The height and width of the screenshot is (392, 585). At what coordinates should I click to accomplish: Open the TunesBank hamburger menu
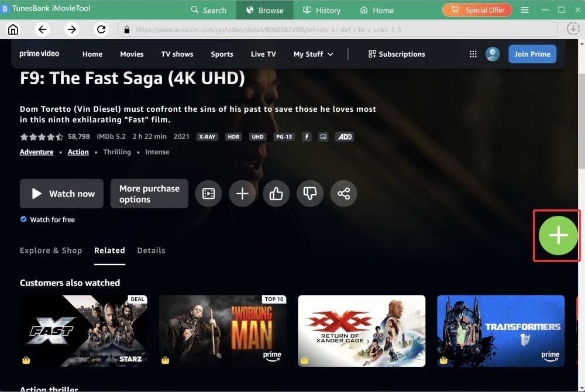tap(525, 10)
